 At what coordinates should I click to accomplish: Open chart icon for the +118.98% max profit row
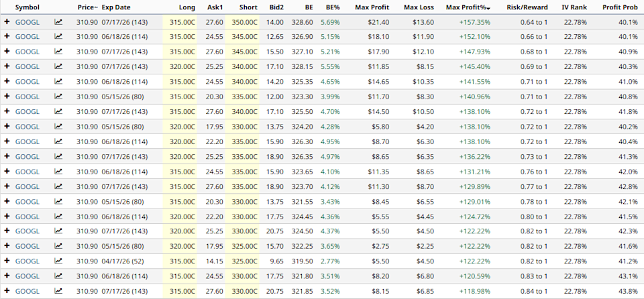pos(58,291)
